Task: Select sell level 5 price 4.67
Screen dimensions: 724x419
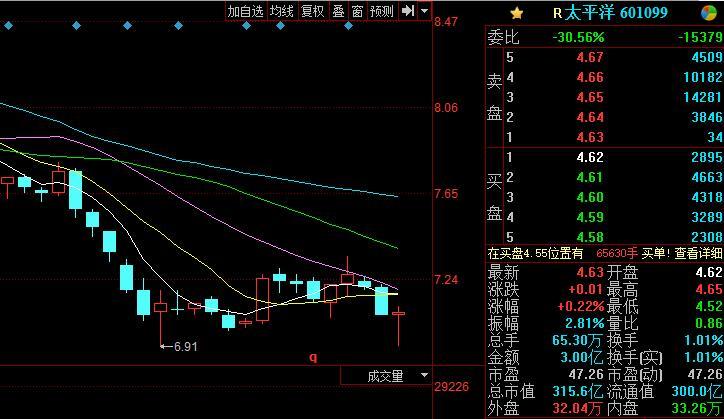Action: tap(590, 57)
